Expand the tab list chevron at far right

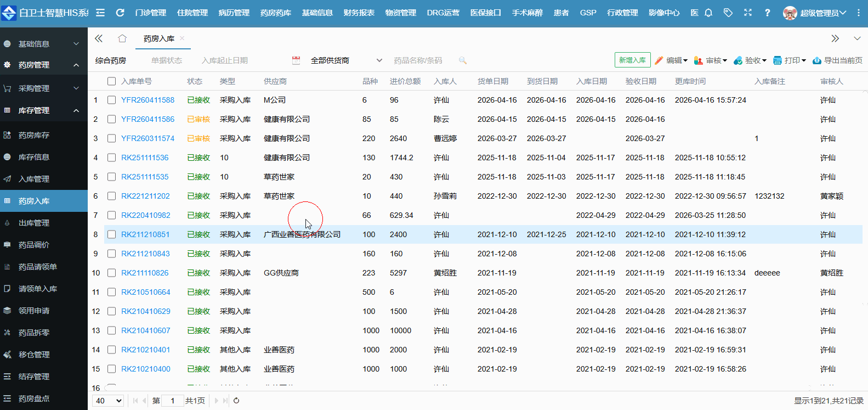point(857,38)
